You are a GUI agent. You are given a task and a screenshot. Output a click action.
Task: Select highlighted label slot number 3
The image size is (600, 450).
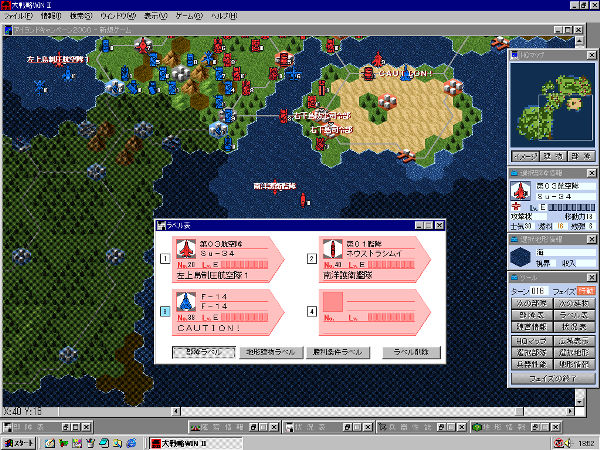click(165, 311)
